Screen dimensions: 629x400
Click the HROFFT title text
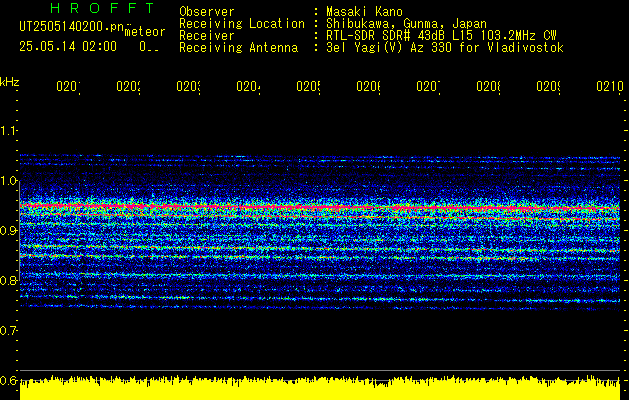pos(102,8)
